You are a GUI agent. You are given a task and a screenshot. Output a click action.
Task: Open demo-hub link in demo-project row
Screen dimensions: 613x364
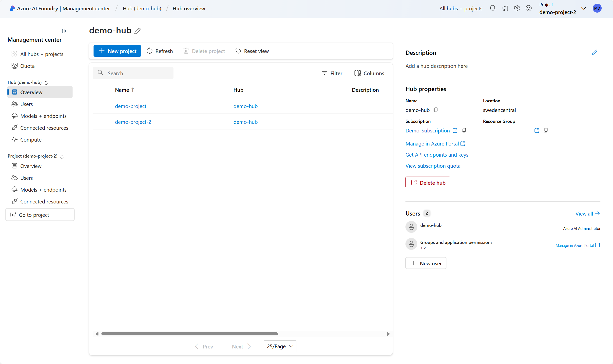click(246, 106)
